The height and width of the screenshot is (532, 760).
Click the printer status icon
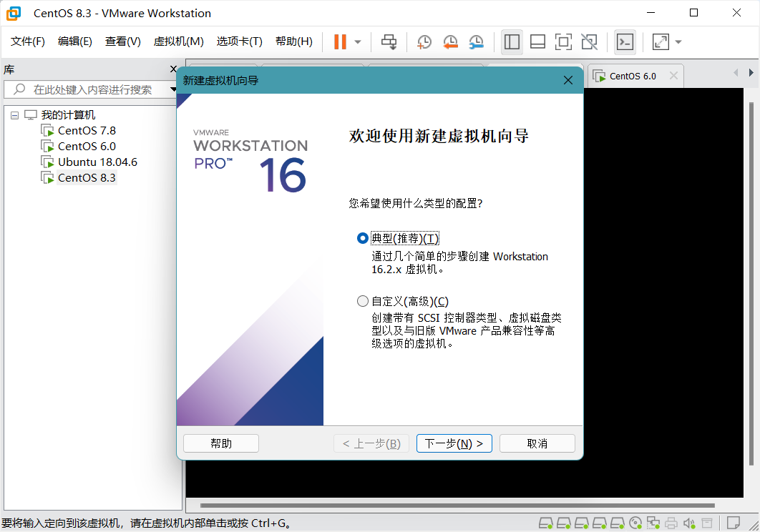(x=671, y=523)
